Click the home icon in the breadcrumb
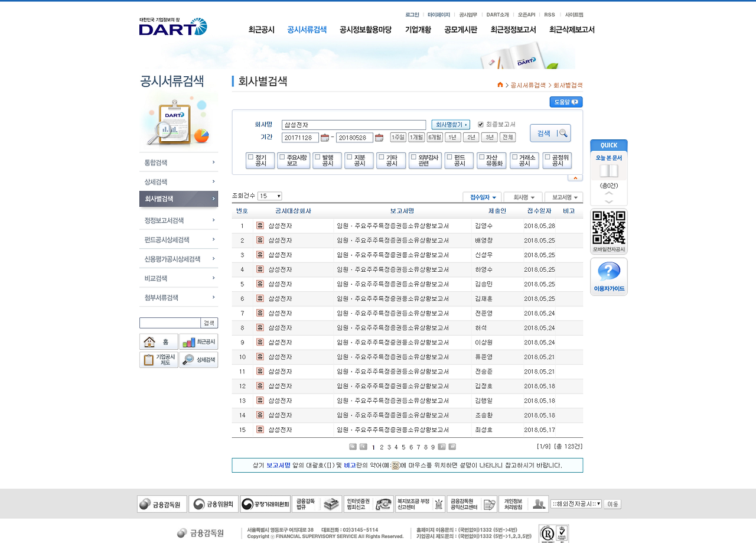This screenshot has width=756, height=543. coord(500,85)
